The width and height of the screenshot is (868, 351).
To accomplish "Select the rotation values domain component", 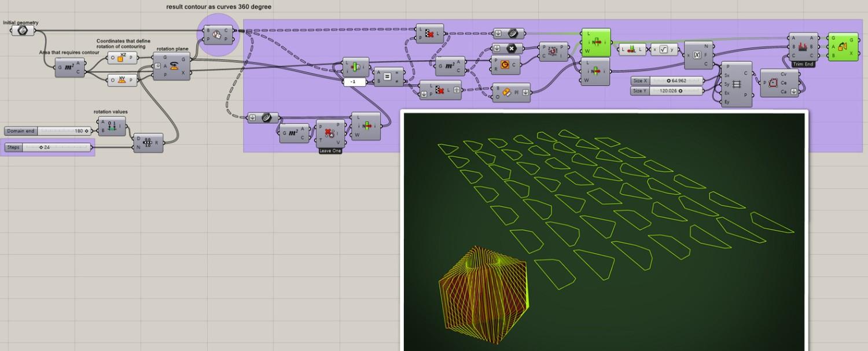I will pyautogui.click(x=112, y=126).
